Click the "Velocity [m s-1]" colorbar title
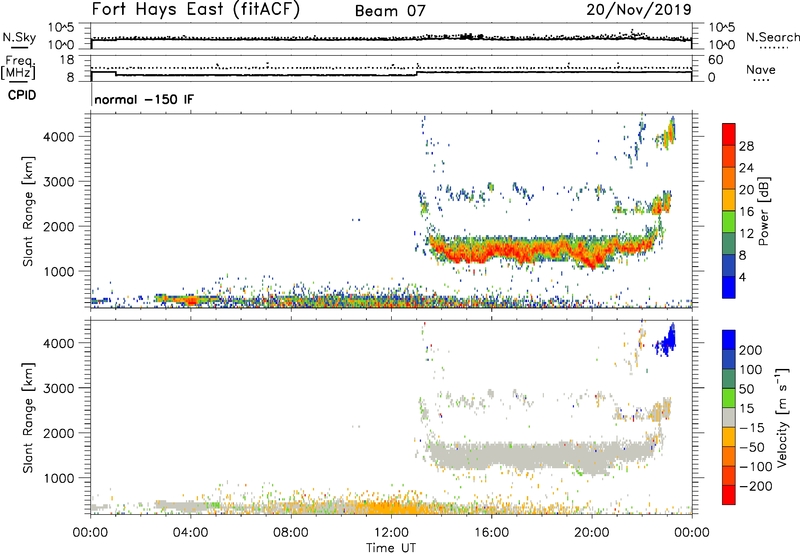The height and width of the screenshot is (554, 800). coord(782,417)
